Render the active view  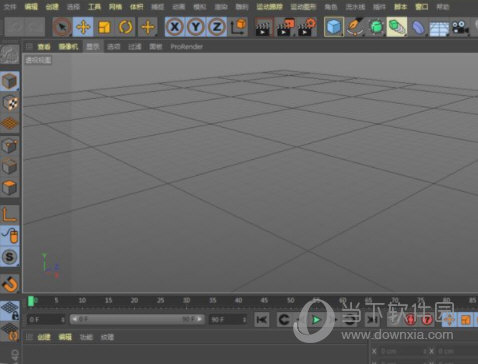click(263, 27)
